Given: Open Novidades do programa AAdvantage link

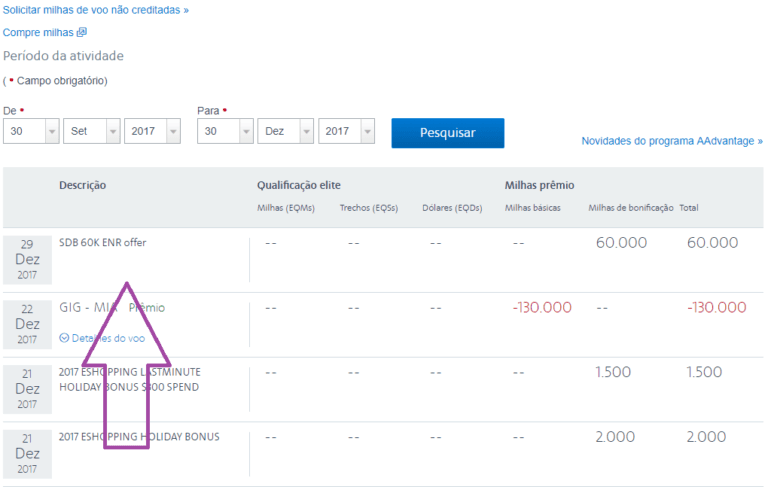Looking at the screenshot, I should coord(672,141).
